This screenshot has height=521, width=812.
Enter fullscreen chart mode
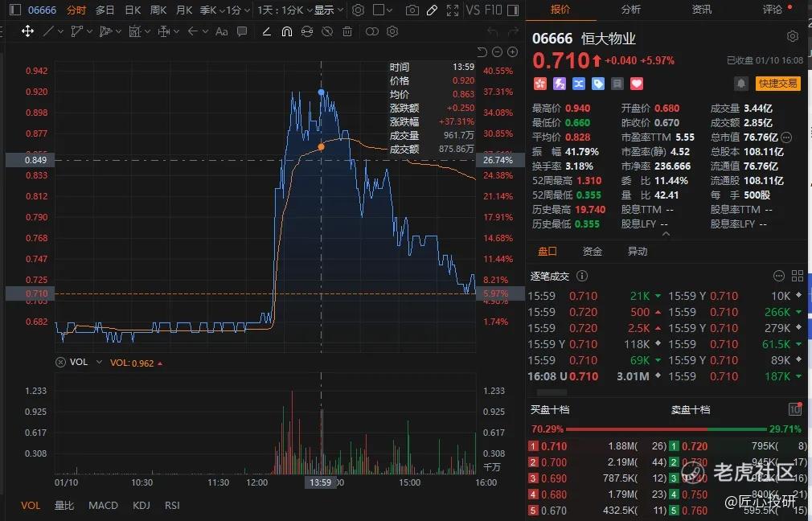tap(453, 10)
